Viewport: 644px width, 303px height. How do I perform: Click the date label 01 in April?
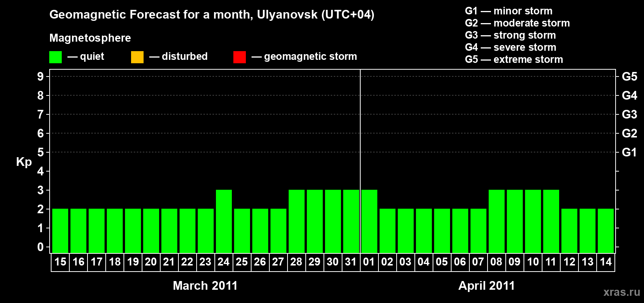coord(369,262)
